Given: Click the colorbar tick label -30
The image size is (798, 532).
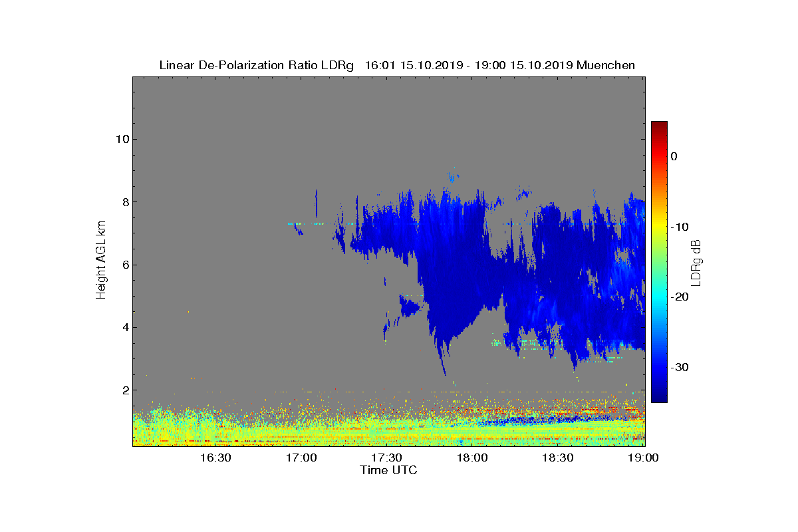Looking at the screenshot, I should tap(679, 368).
